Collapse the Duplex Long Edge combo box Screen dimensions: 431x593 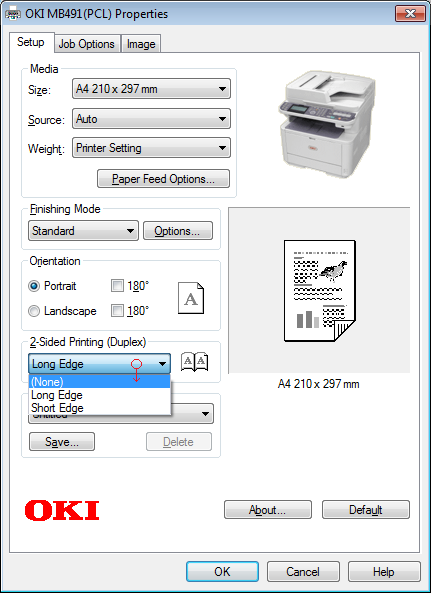pos(99,364)
